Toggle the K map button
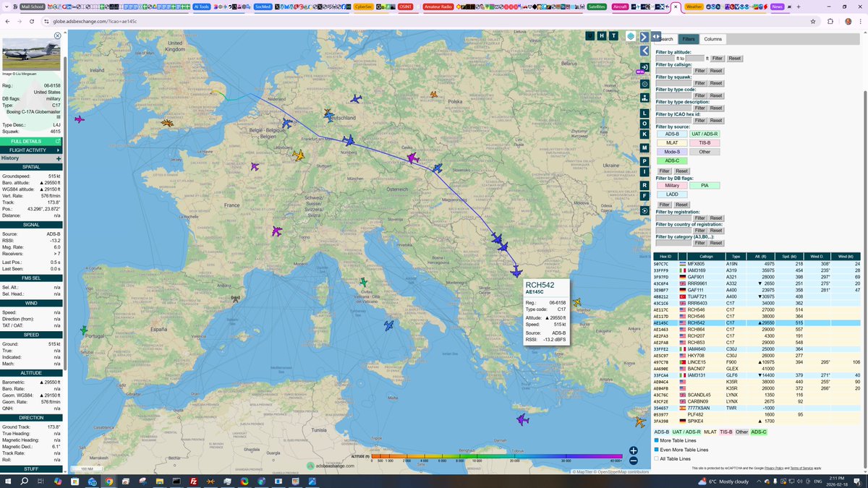Viewport: 868px width, 488px height. coord(644,134)
